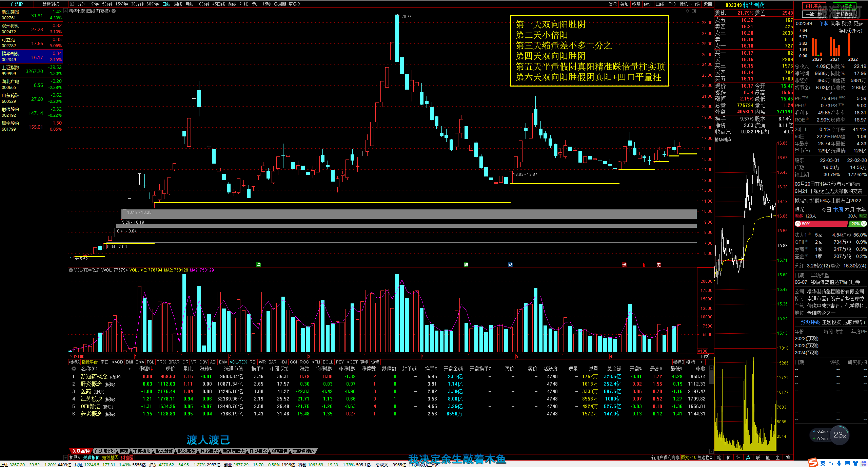Expand the 扩展 dropdown at bottom left
The image size is (868, 467).
(x=75, y=457)
